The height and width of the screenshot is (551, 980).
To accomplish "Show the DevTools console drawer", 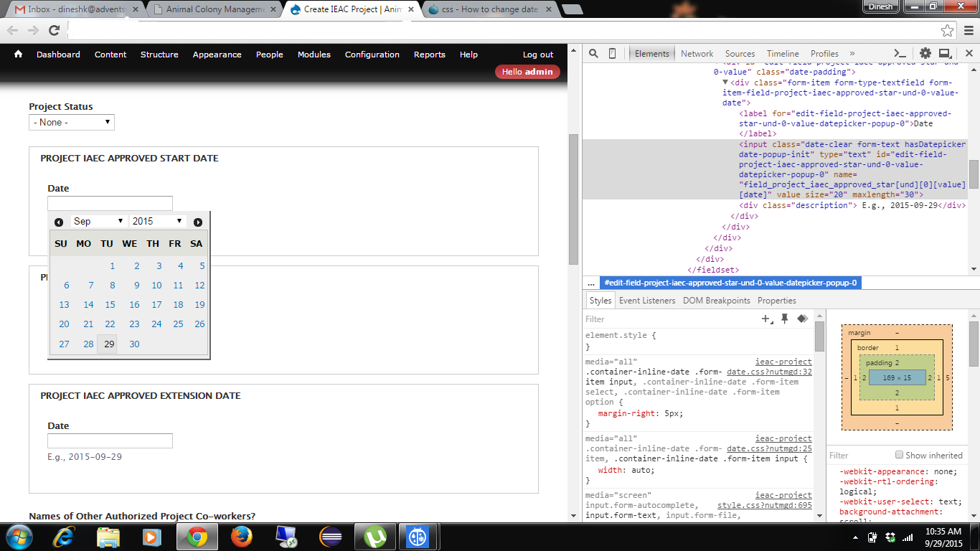I will click(x=900, y=53).
